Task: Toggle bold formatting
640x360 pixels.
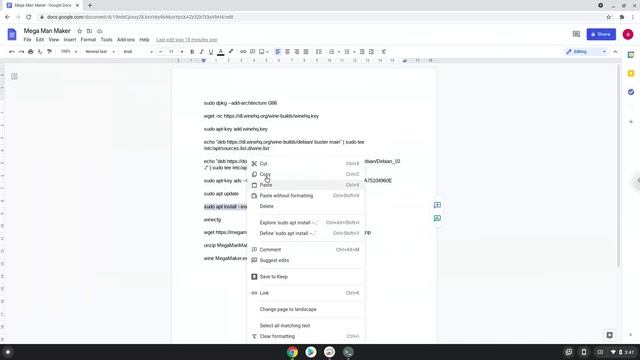Action: coord(192,52)
